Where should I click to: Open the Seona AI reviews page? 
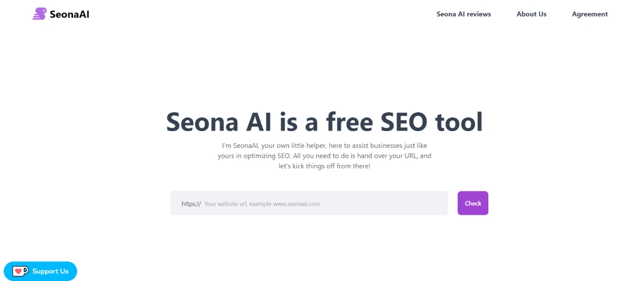tap(464, 15)
